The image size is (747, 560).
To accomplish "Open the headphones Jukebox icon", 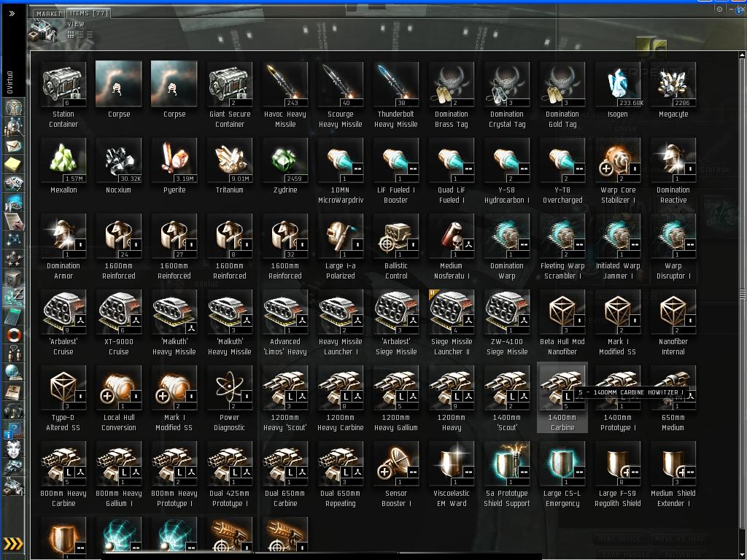I will point(13,410).
